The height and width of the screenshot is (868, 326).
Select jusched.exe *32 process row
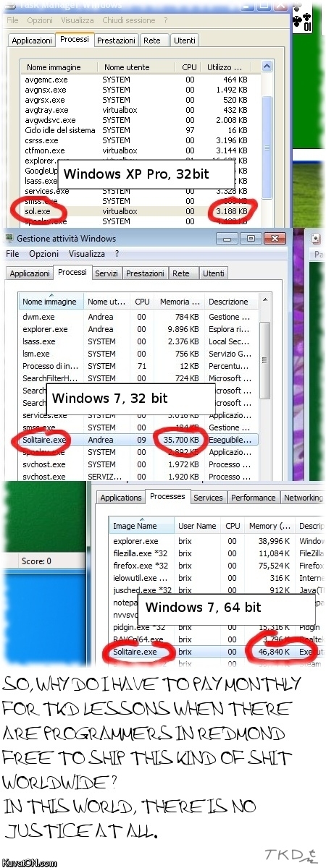(217, 590)
